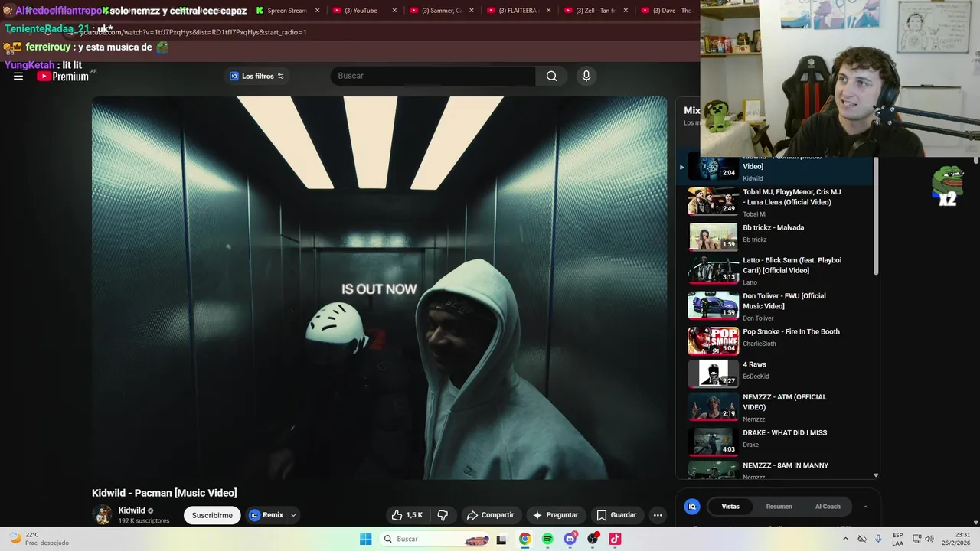Viewport: 980px width, 551px height.
Task: Expand the Remix dropdown arrow
Action: (x=293, y=515)
